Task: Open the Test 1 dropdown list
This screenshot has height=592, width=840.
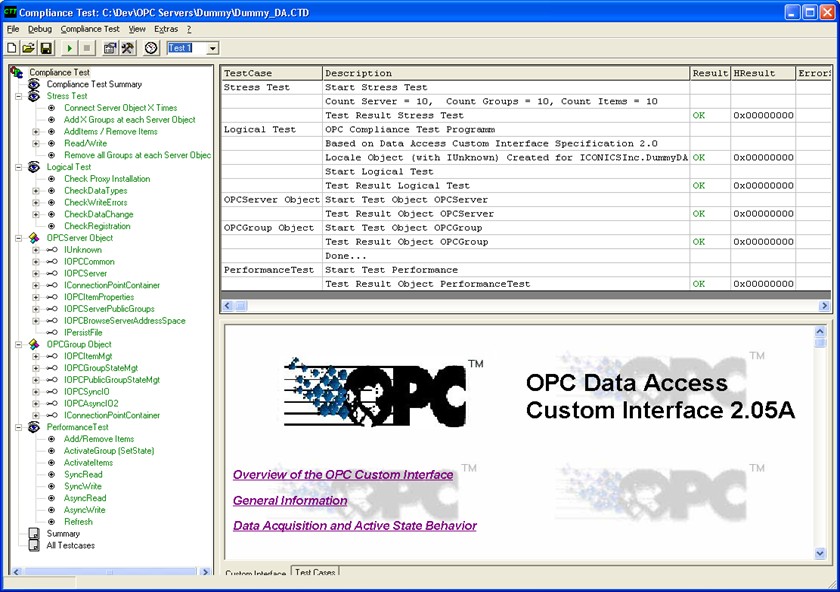Action: click(213, 48)
